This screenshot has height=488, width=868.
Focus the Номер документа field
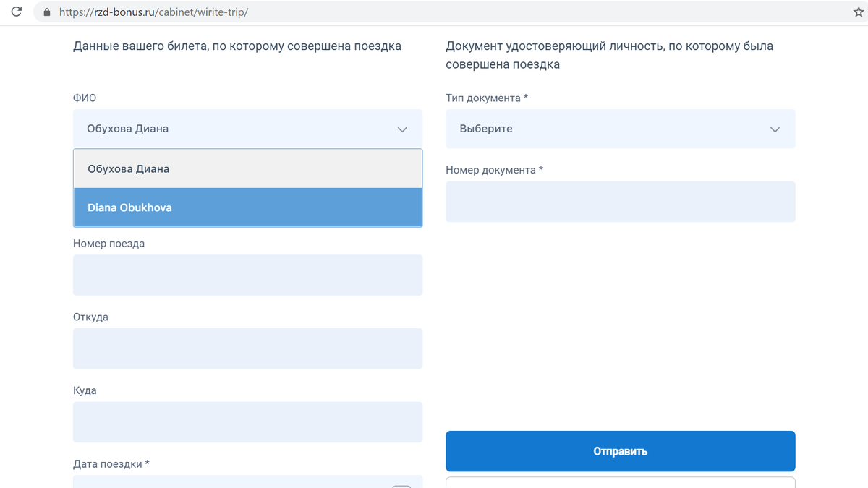coord(620,201)
